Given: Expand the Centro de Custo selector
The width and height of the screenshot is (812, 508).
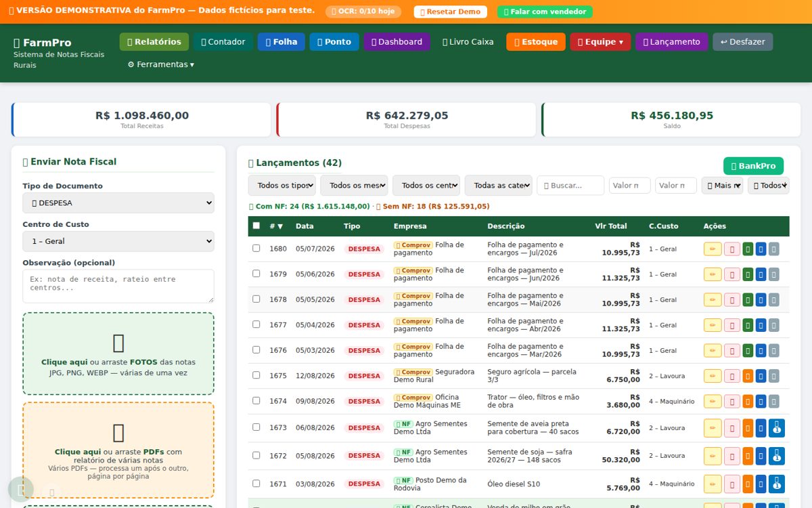Looking at the screenshot, I should coord(118,241).
